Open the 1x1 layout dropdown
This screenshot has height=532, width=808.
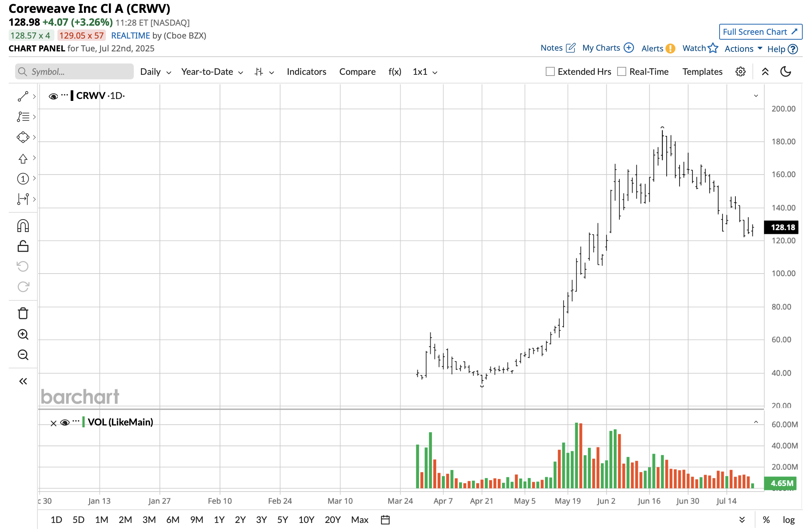425,72
